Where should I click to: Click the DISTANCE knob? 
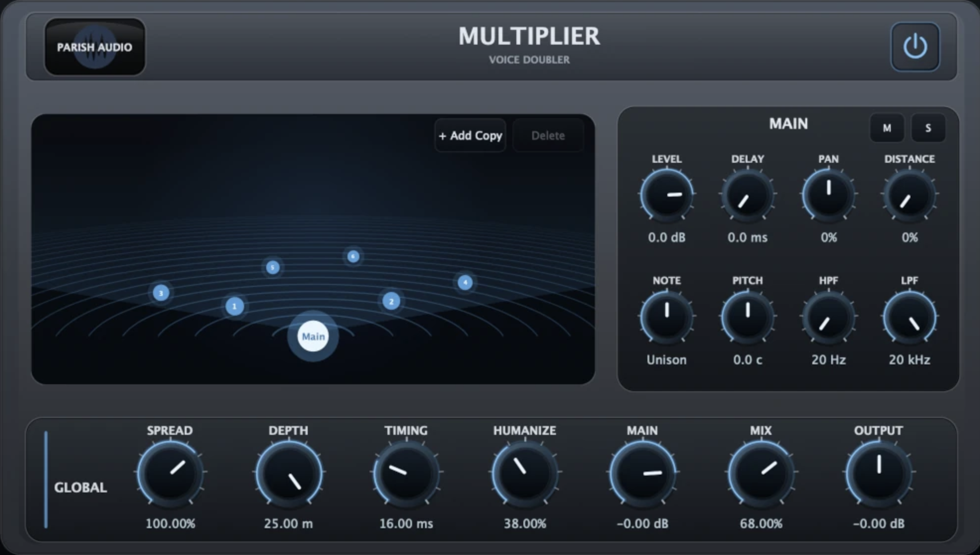(x=910, y=195)
